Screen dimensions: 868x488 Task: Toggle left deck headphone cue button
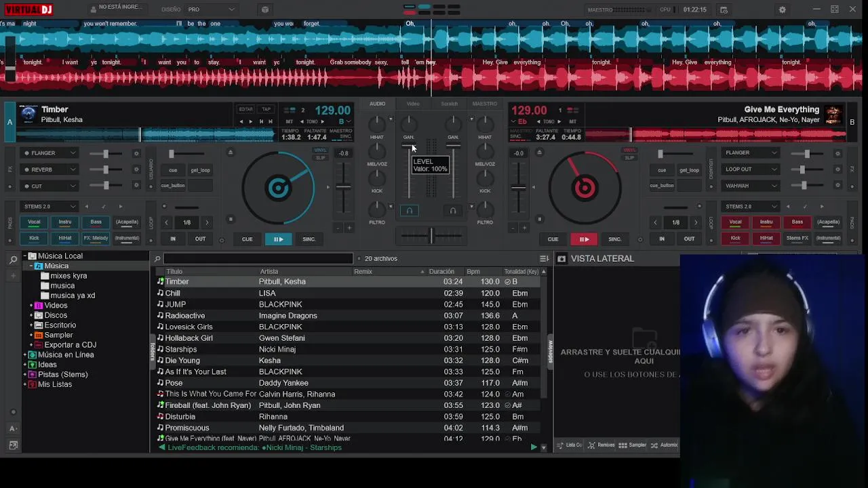(x=409, y=211)
